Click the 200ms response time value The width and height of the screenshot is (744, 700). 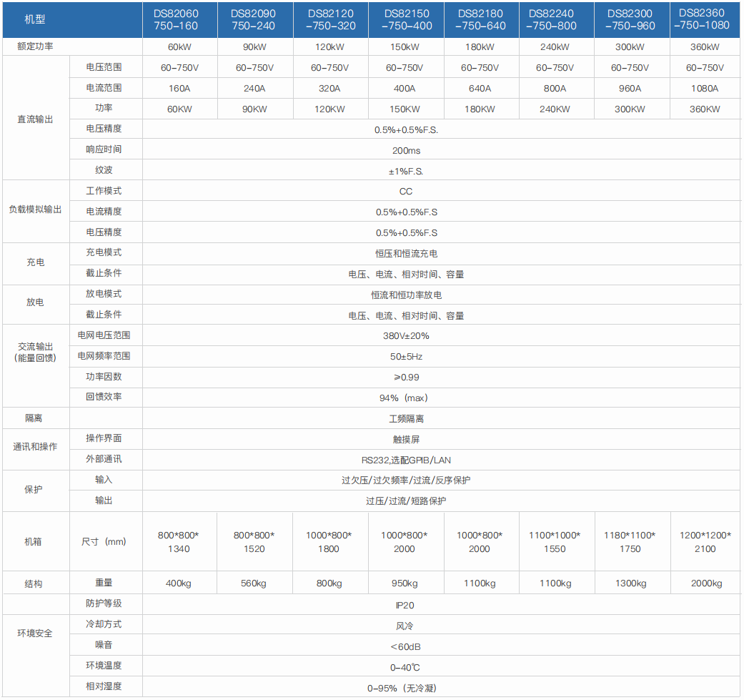406,150
